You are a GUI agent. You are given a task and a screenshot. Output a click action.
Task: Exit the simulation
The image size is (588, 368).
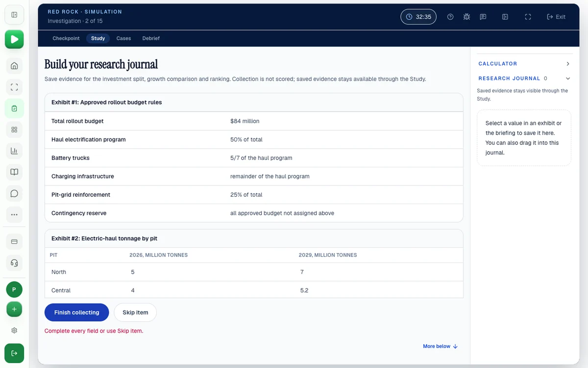[x=556, y=17]
